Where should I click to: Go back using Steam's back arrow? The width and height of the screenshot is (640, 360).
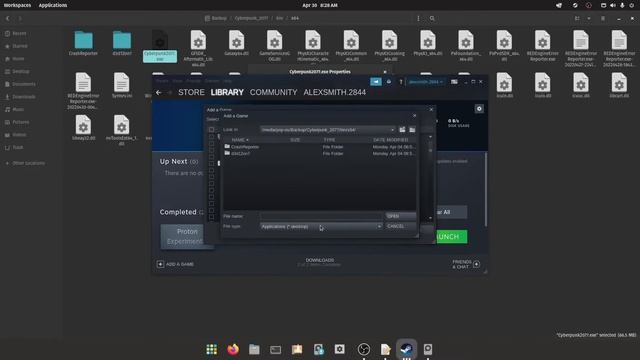[x=158, y=93]
